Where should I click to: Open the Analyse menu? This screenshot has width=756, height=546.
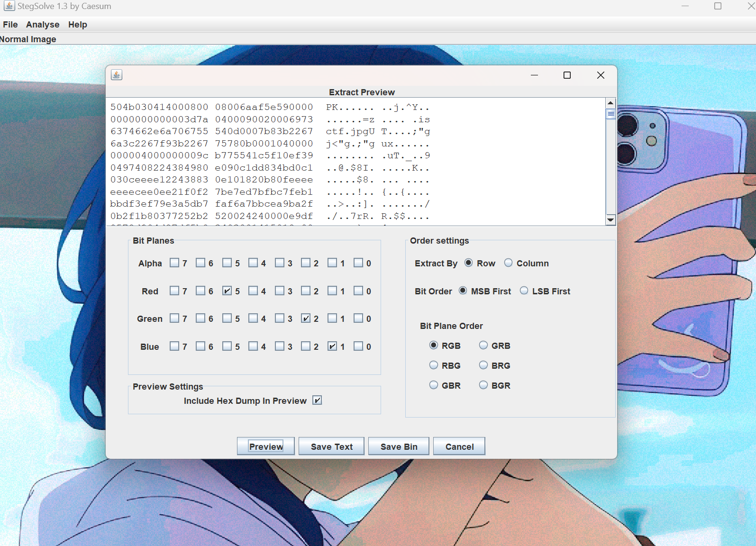[x=43, y=25]
